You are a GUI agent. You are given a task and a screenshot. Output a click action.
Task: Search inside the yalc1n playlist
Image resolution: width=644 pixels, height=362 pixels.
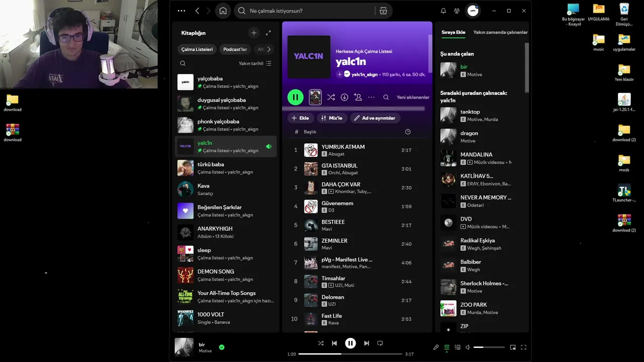tap(386, 97)
